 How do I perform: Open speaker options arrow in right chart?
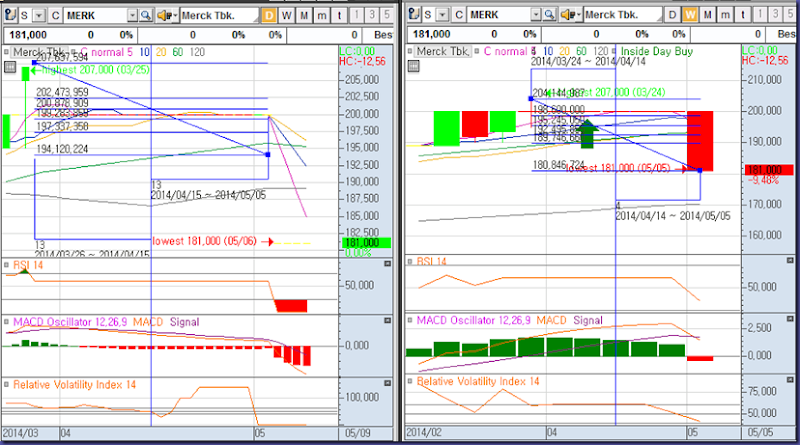[x=579, y=15]
